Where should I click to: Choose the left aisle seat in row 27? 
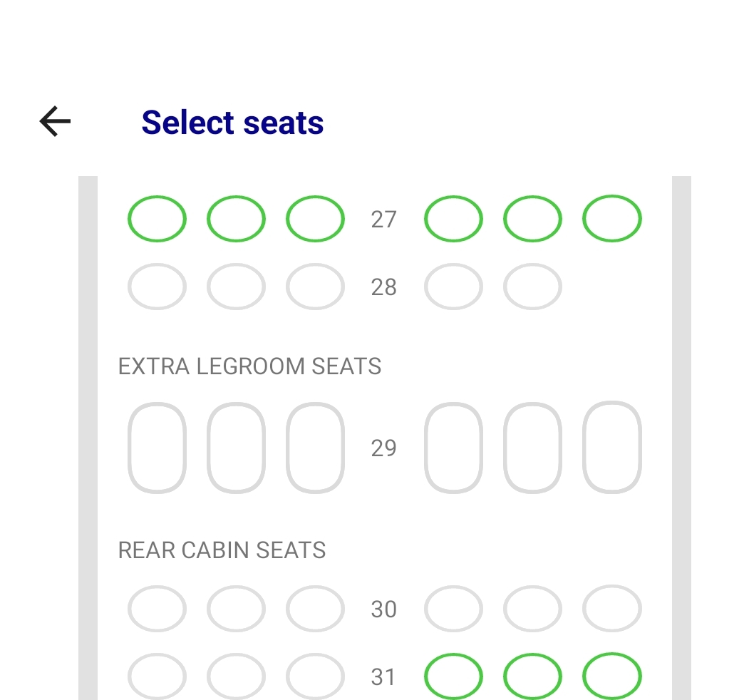pos(315,218)
